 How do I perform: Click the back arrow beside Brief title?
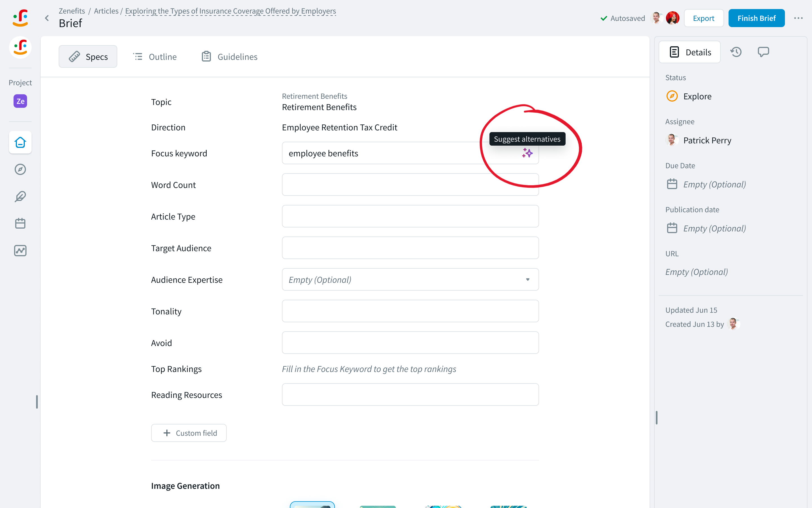pos(47,18)
